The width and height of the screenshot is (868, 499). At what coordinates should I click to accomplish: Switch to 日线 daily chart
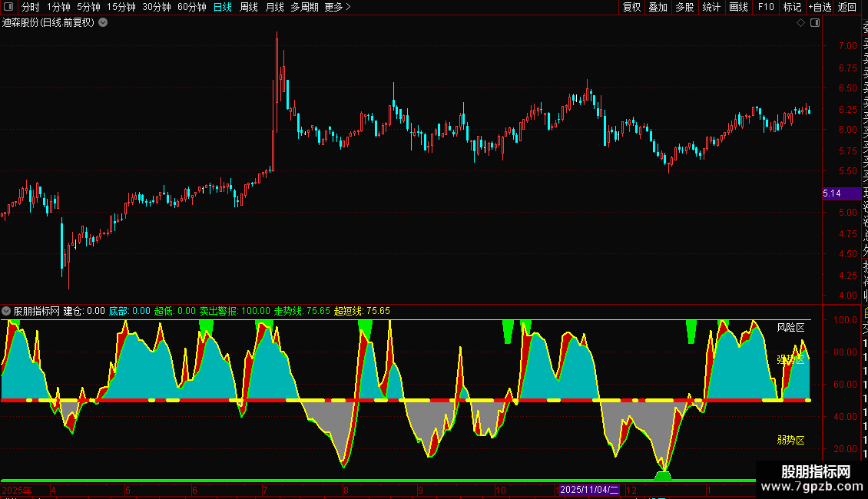tap(223, 7)
